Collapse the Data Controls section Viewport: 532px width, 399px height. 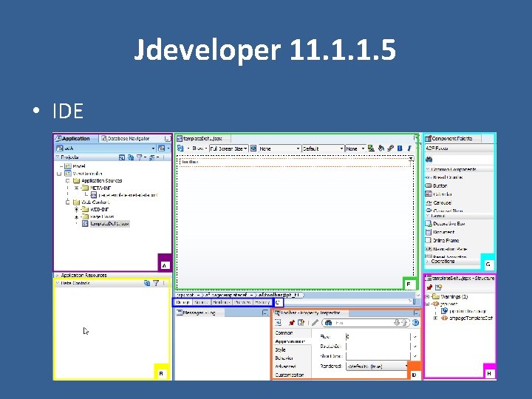click(x=58, y=283)
